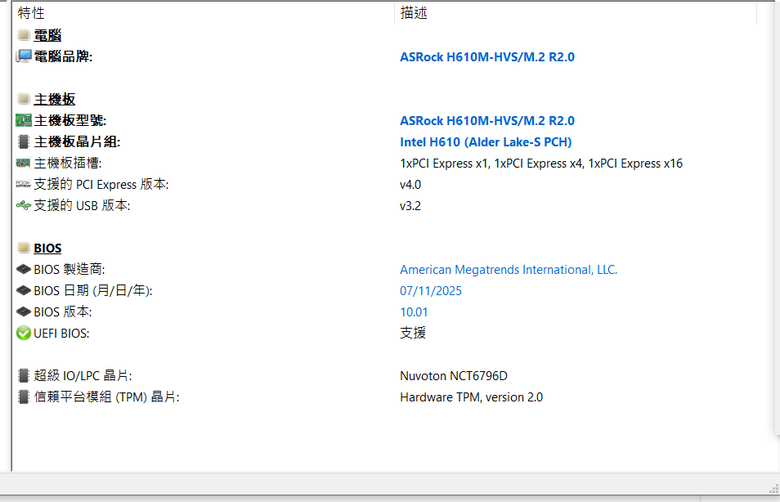Click the green USB icon
Image resolution: width=780 pixels, height=502 pixels.
click(23, 205)
